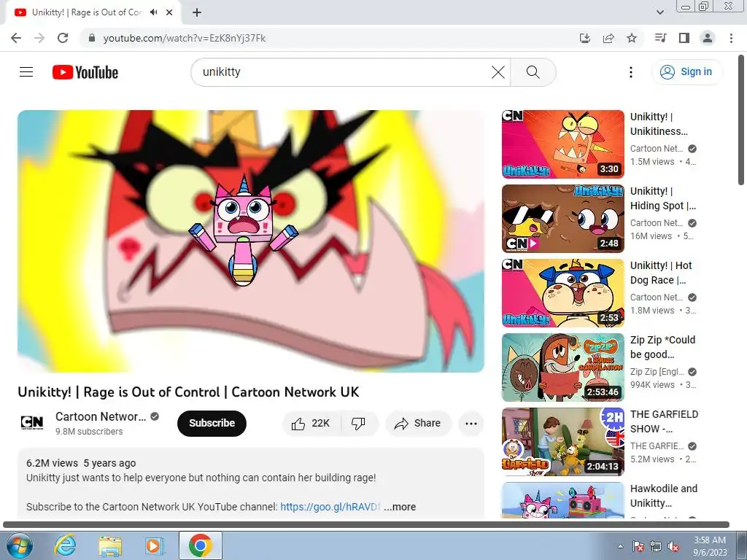Screen dimensions: 747x560
Task: Like the video (22K)
Action: point(311,424)
